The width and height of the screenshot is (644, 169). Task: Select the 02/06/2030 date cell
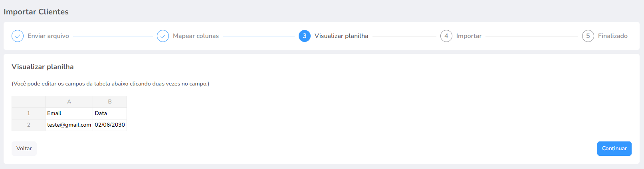click(x=110, y=125)
